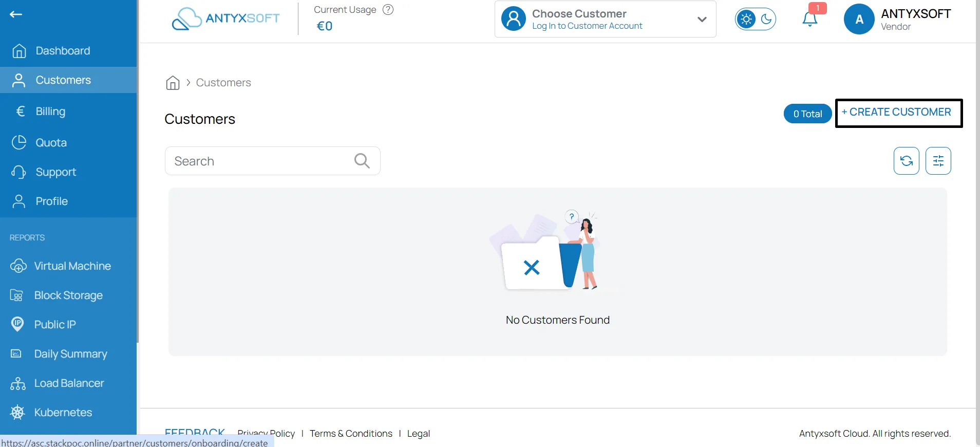980x447 pixels.
Task: Click the home breadcrumb icon
Action: pos(173,83)
